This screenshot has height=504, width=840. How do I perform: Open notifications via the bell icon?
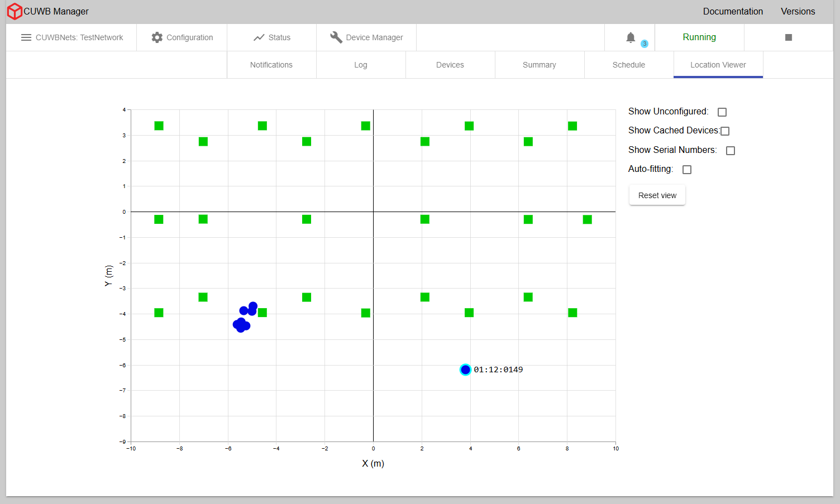click(x=631, y=37)
